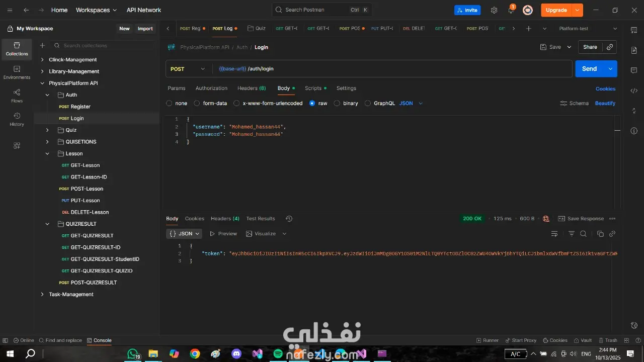Open the response more options ellipsis
Image resolution: width=644 pixels, height=362 pixels.
(x=612, y=219)
